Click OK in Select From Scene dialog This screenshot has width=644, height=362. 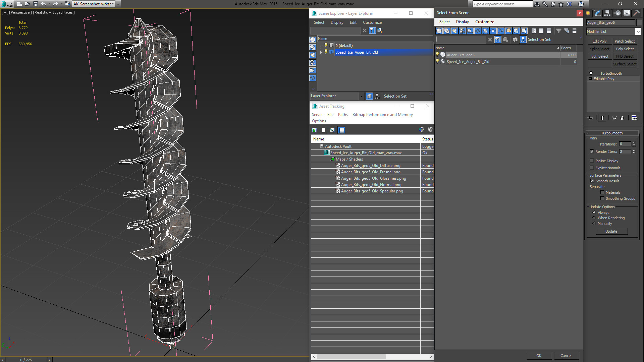click(x=539, y=356)
